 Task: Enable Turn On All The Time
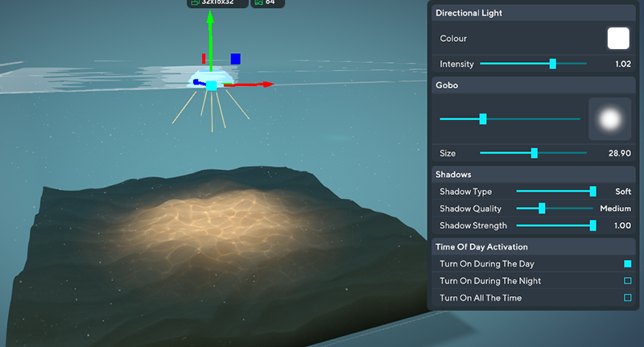pos(628,298)
